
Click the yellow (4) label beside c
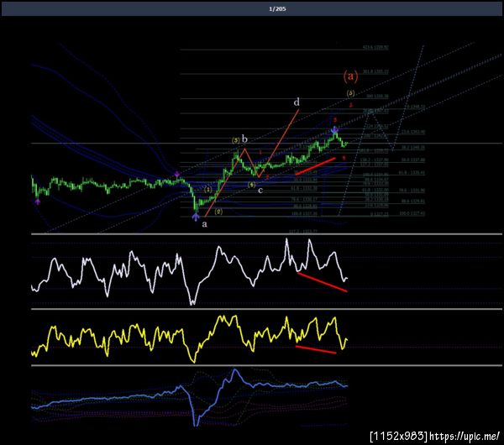[x=251, y=185]
